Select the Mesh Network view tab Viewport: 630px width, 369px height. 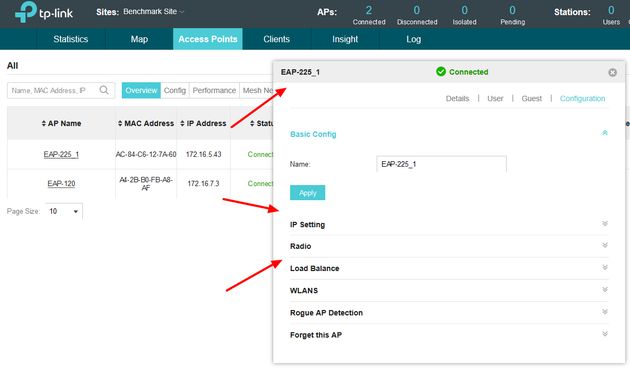click(256, 90)
